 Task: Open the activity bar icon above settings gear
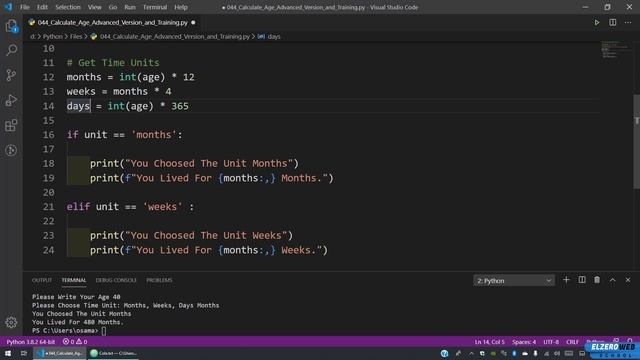(x=11, y=151)
